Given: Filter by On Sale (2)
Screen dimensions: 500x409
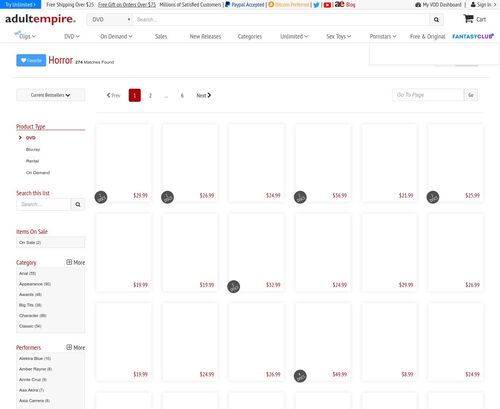Looking at the screenshot, I should 51,242.
